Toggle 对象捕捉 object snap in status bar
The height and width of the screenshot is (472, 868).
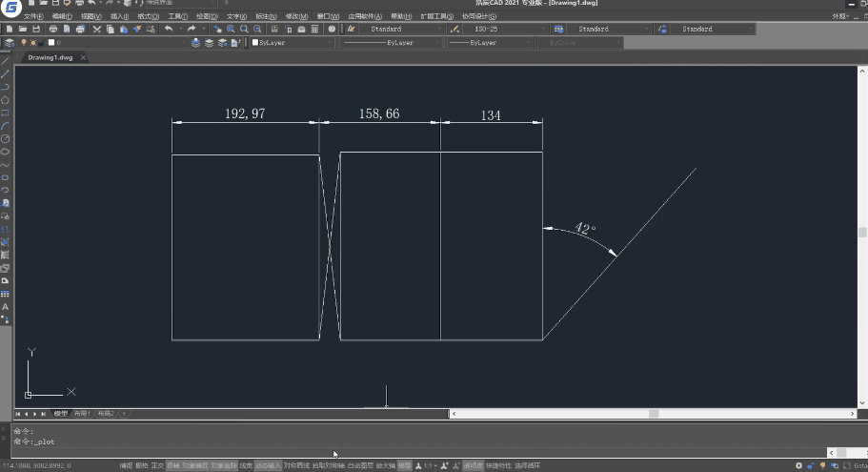[195, 466]
